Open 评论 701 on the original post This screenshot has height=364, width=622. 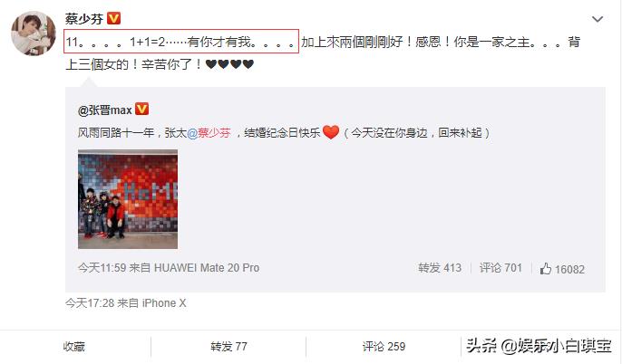501,268
